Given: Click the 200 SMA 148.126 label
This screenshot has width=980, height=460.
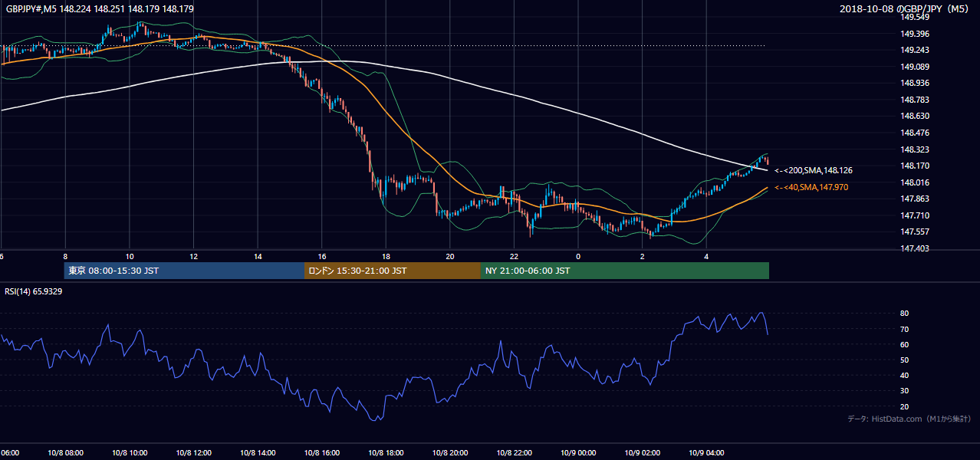Looking at the screenshot, I should click(x=814, y=171).
